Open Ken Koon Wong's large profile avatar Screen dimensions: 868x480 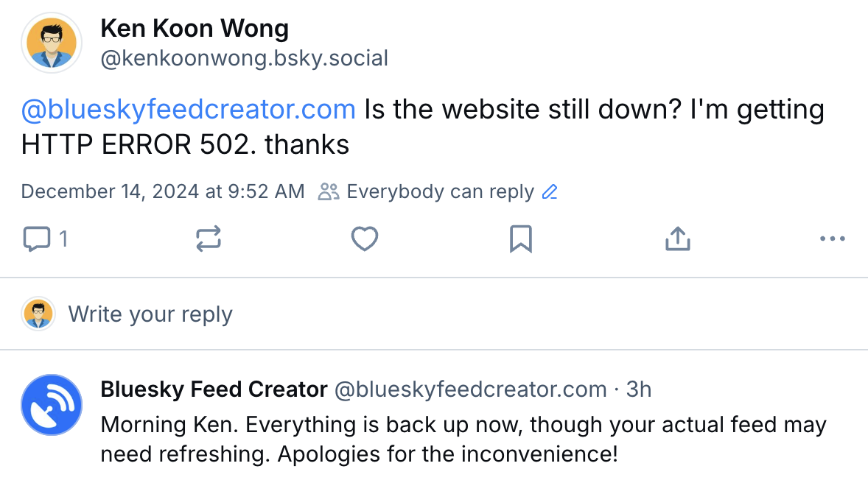tap(52, 43)
